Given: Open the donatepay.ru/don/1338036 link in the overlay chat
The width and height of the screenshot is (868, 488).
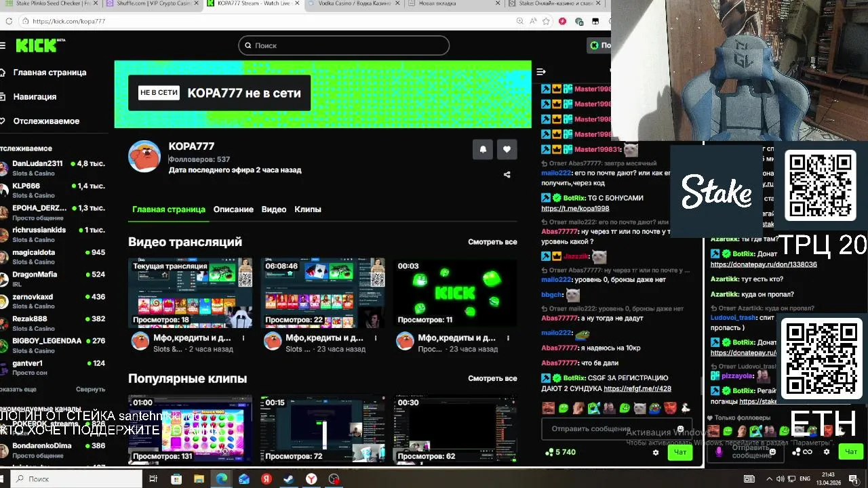Looking at the screenshot, I should coord(764,264).
